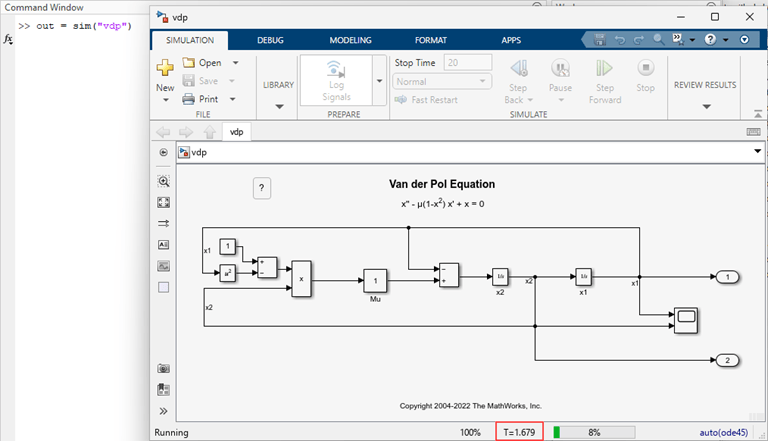Click the Print printer icon
This screenshot has width=768, height=441.
pyautogui.click(x=189, y=99)
